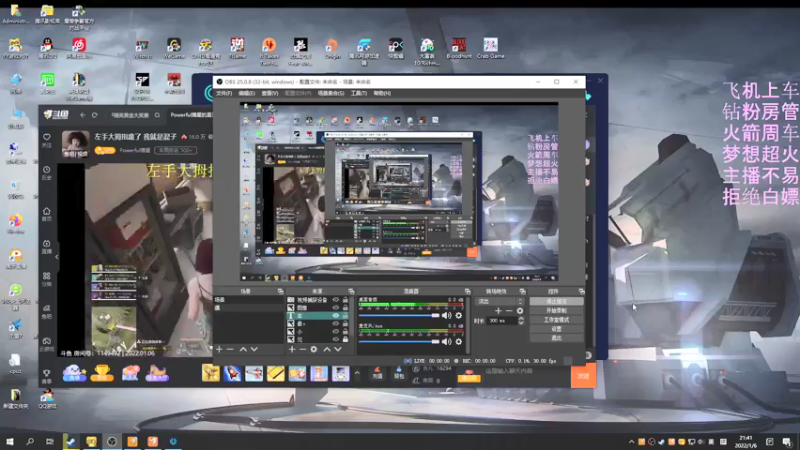Open Steam icon on taskbar
The image size is (800, 450).
tap(70, 442)
